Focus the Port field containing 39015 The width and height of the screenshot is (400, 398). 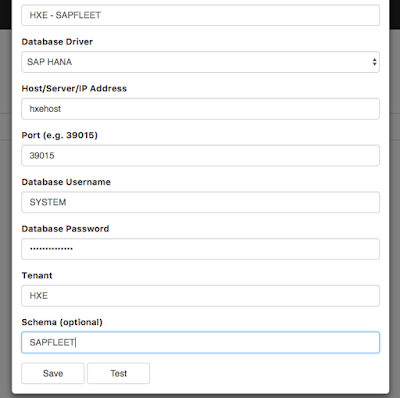(200, 155)
